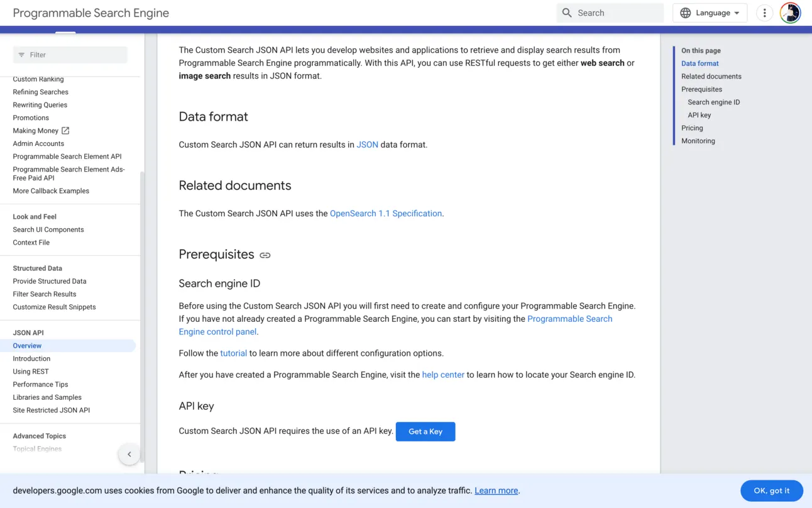Viewport: 812px width, 508px height.
Task: Open Libraries and Samples page
Action: click(x=47, y=397)
